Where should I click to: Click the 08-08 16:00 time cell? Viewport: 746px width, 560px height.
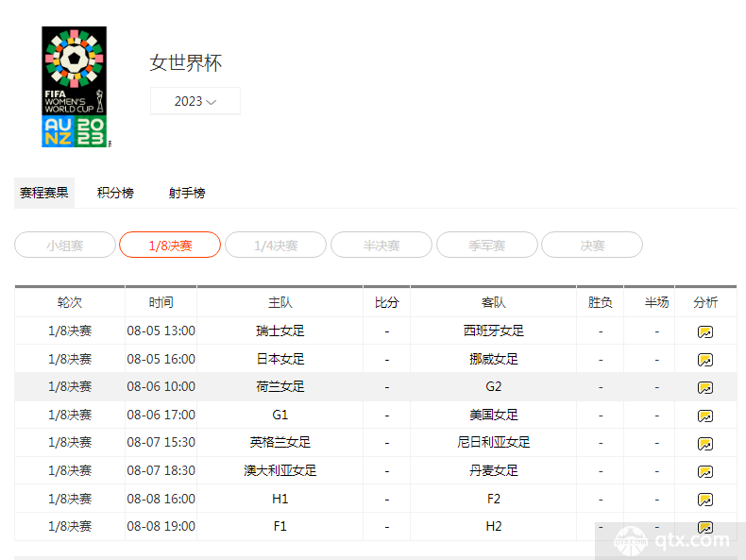tap(161, 499)
